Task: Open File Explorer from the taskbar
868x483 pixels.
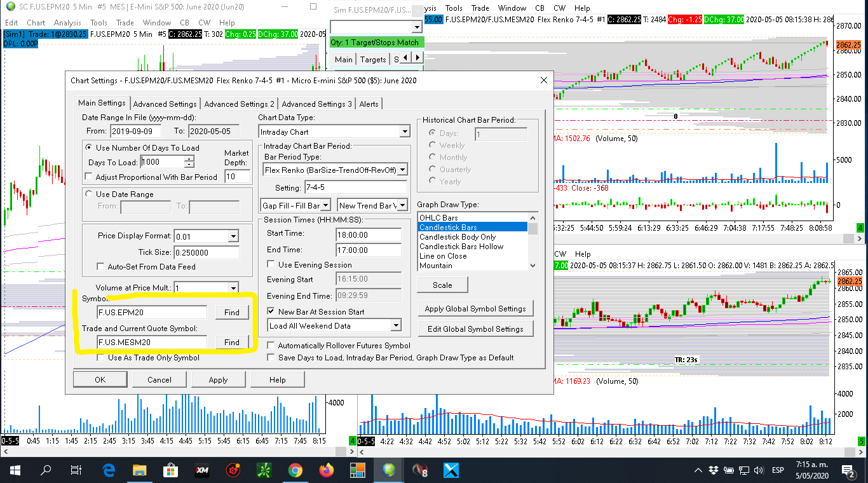Action: (x=140, y=470)
